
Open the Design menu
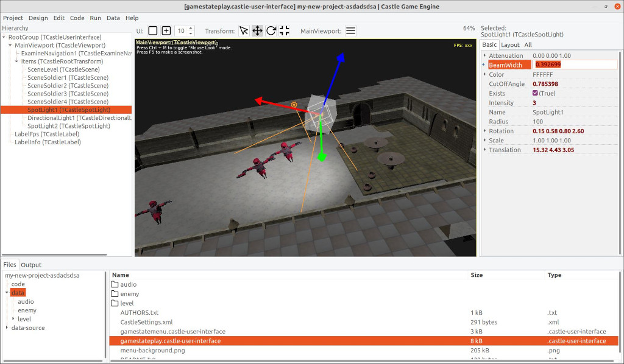coord(38,18)
